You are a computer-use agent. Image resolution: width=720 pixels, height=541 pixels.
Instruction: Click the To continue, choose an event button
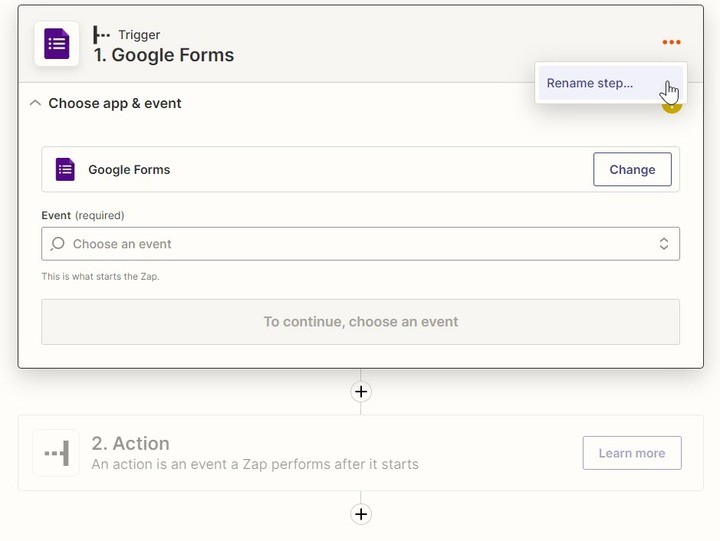360,322
